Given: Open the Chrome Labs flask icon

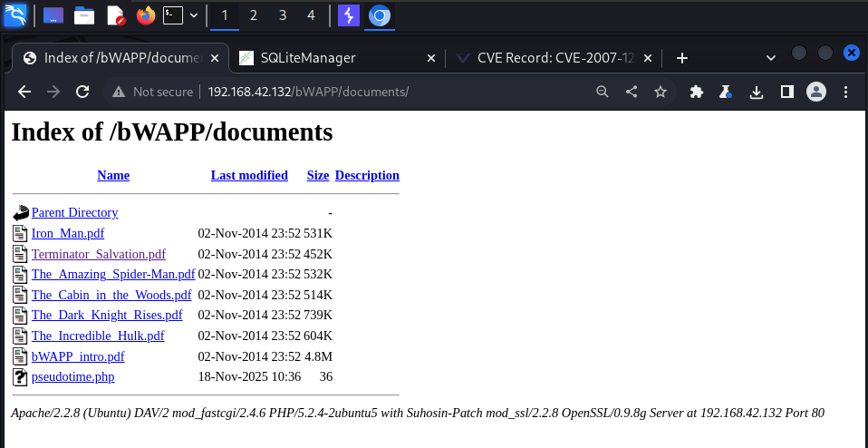Looking at the screenshot, I should pos(725,92).
